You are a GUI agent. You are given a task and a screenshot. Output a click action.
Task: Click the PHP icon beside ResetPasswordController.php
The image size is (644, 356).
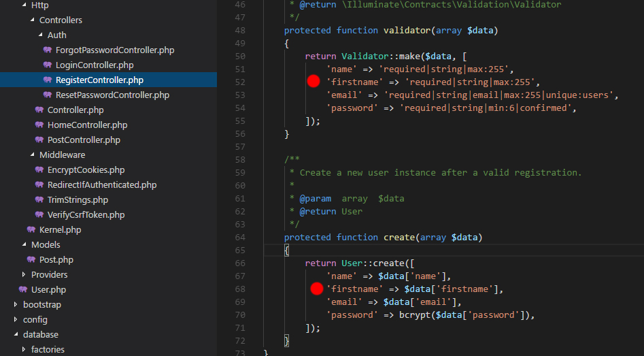(x=48, y=95)
